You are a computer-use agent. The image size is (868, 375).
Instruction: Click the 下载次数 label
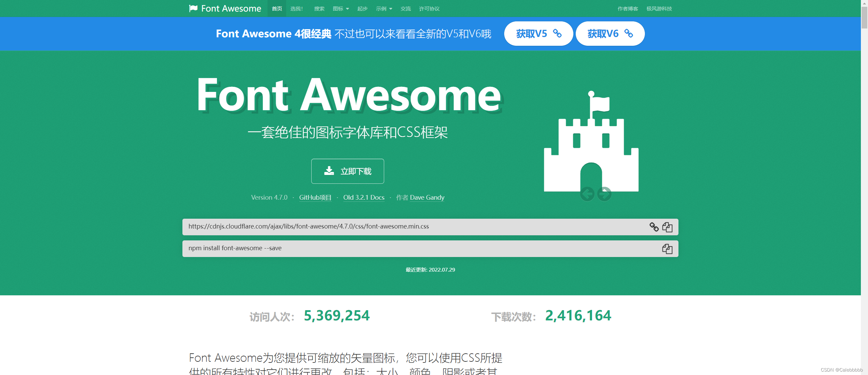pyautogui.click(x=514, y=317)
